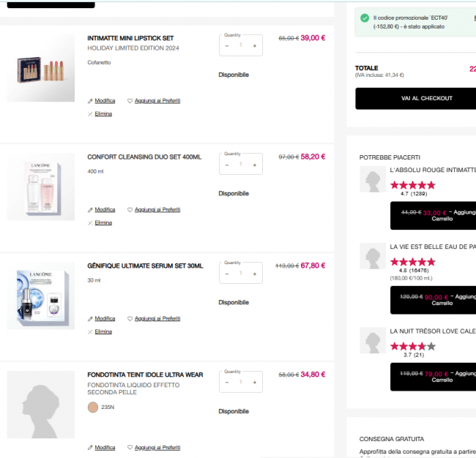
Task: Click X remove icon for Confort Cleansing Duo
Action: point(90,223)
